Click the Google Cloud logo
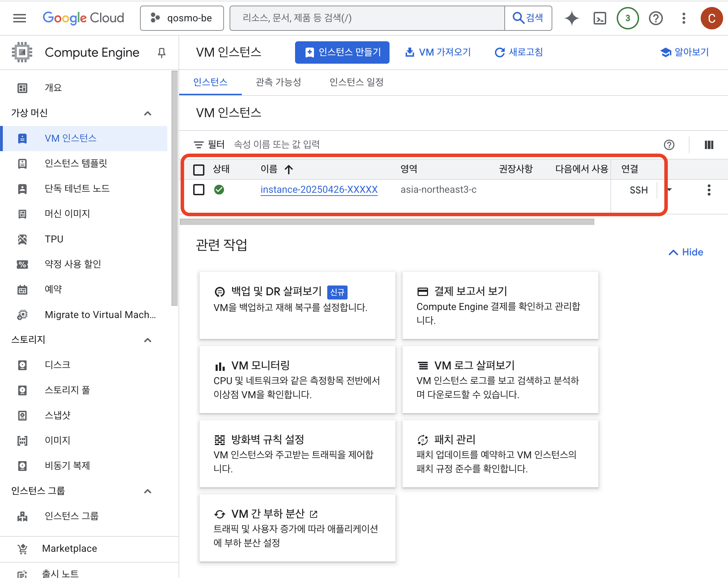Image resolution: width=728 pixels, height=578 pixels. point(83,18)
